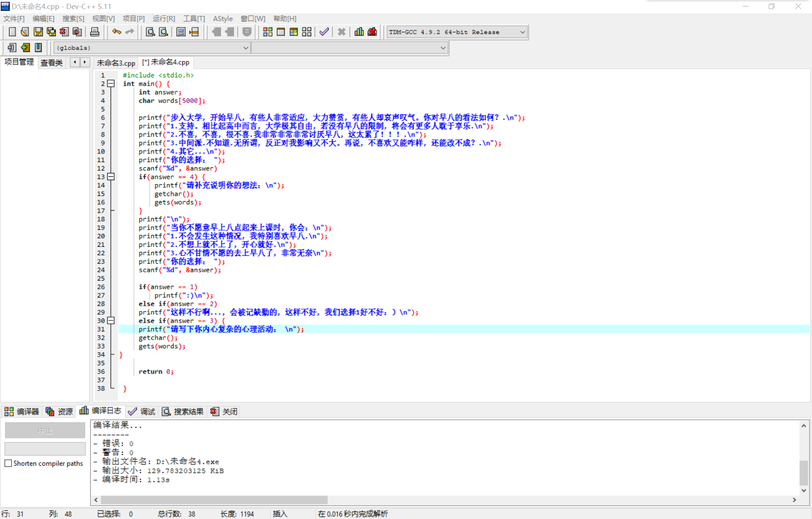This screenshot has width=812, height=519.
Task: Click the Compile and Run multicolor icon
Action: [294, 32]
